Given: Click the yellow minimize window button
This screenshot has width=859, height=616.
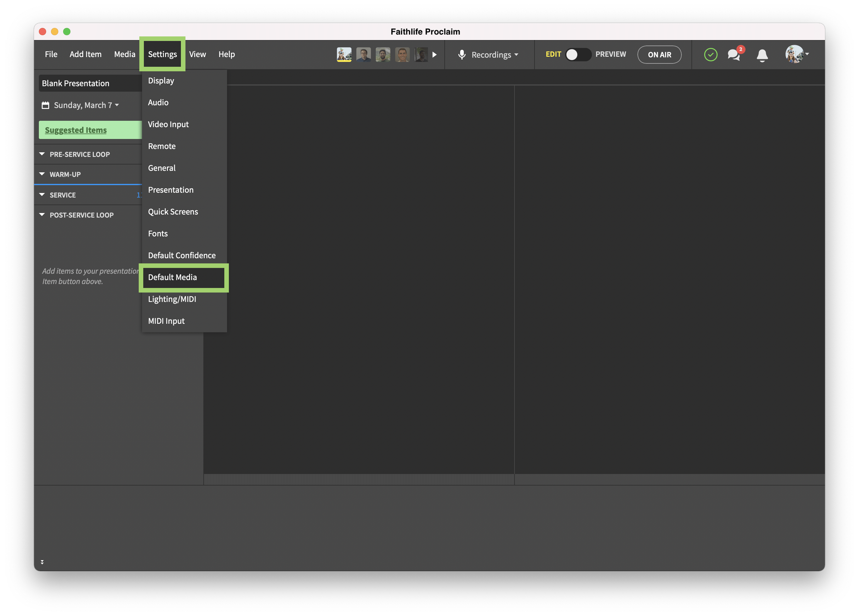Looking at the screenshot, I should (55, 32).
